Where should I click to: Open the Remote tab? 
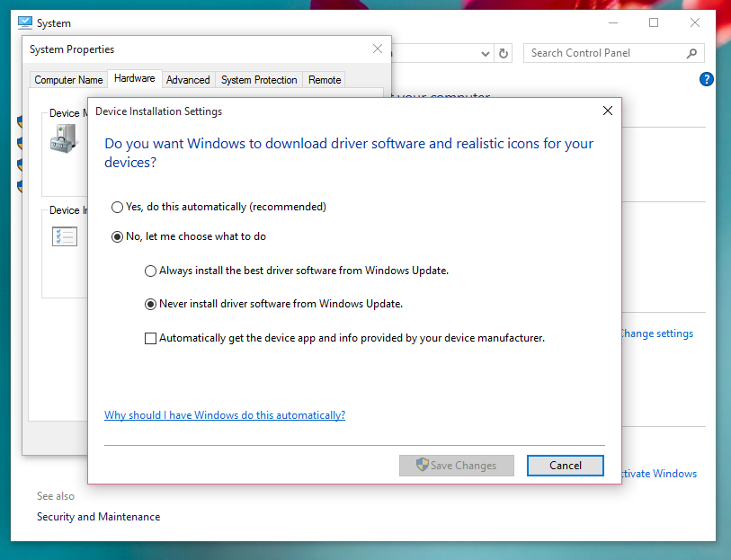click(325, 80)
